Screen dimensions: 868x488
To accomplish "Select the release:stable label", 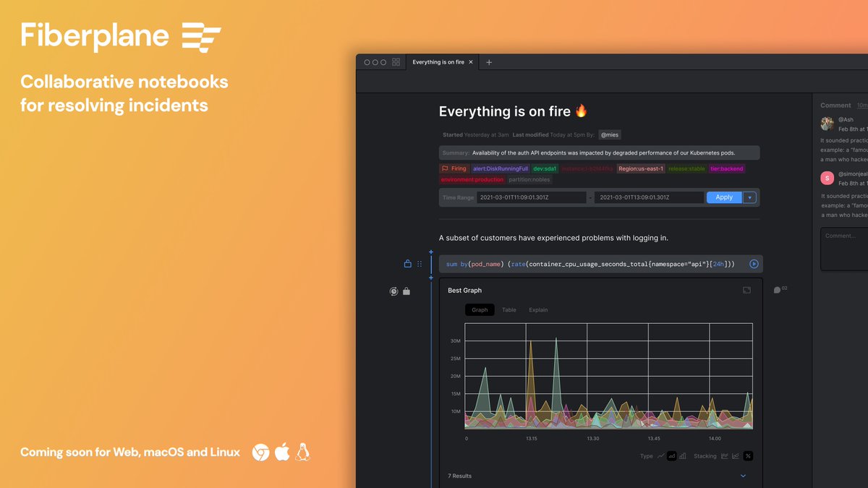I will [x=686, y=168].
